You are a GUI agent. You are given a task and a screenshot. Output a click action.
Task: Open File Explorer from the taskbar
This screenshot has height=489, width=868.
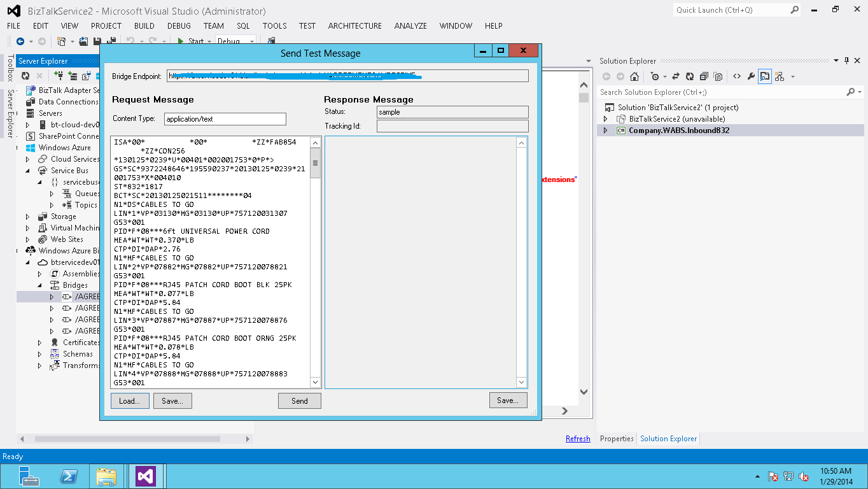pyautogui.click(x=106, y=476)
